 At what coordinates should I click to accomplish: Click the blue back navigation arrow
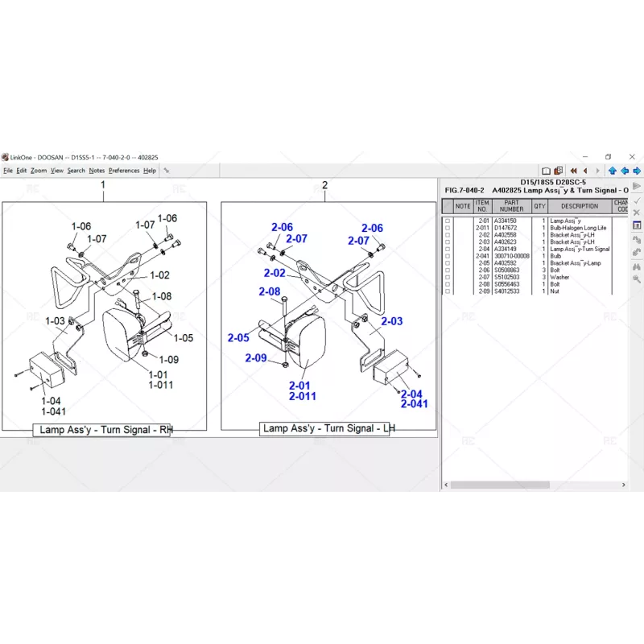point(625,171)
